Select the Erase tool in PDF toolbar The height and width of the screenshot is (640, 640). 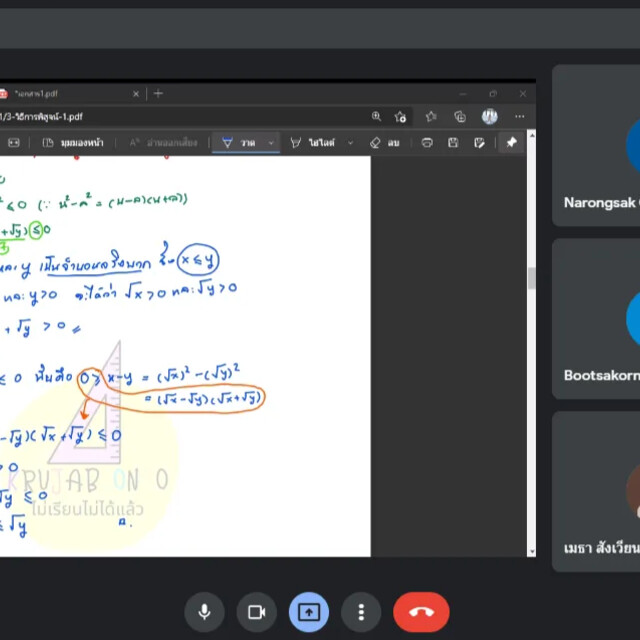click(x=384, y=142)
